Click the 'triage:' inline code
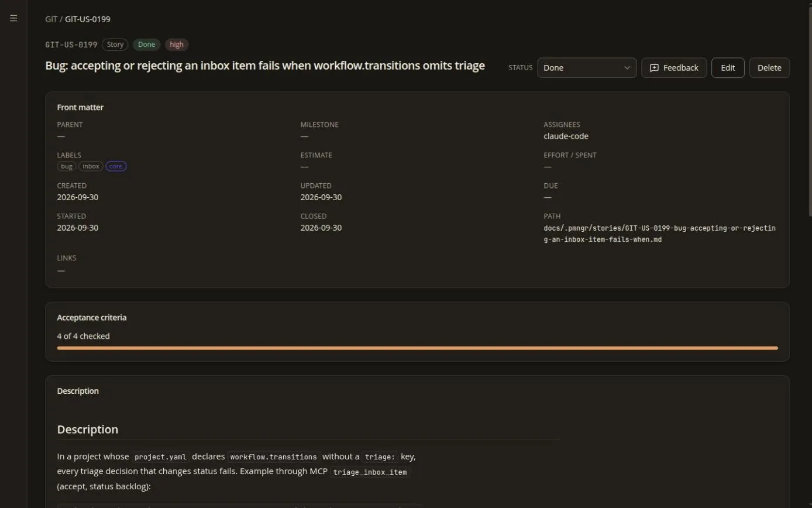Image resolution: width=812 pixels, height=508 pixels. coord(380,457)
